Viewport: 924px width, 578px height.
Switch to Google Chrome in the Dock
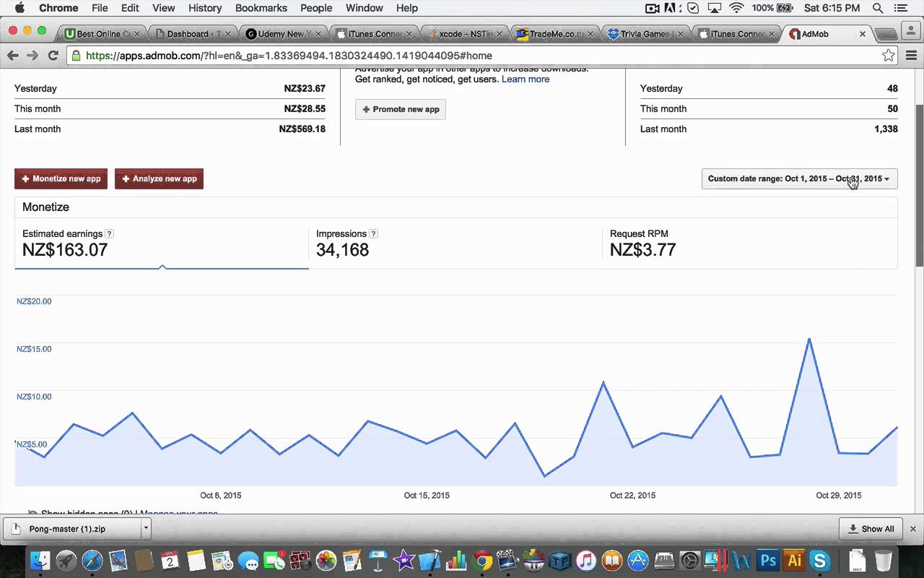(482, 560)
